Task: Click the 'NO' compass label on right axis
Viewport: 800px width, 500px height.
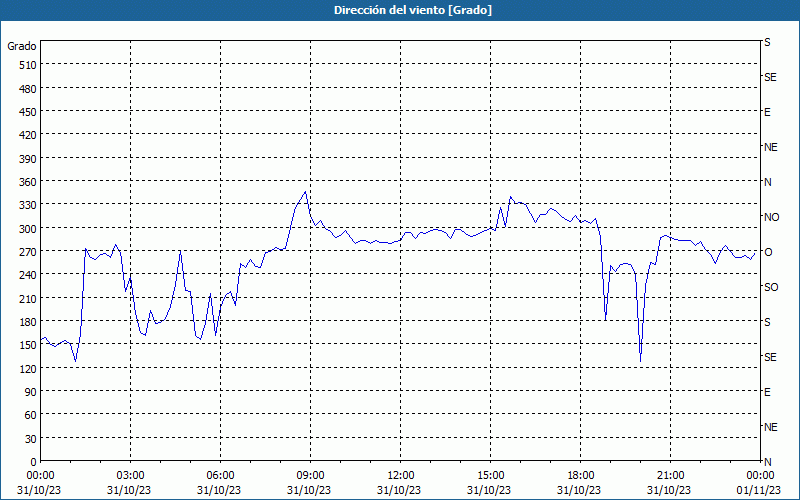Action: 771,217
